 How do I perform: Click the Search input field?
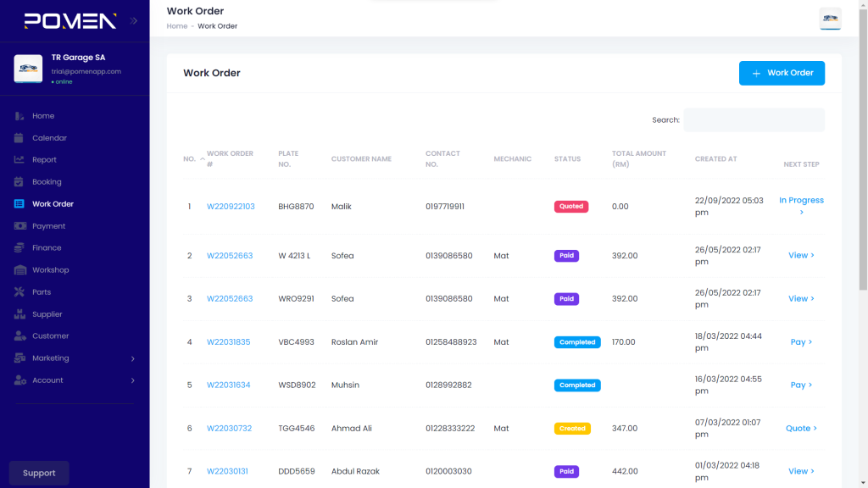(754, 120)
